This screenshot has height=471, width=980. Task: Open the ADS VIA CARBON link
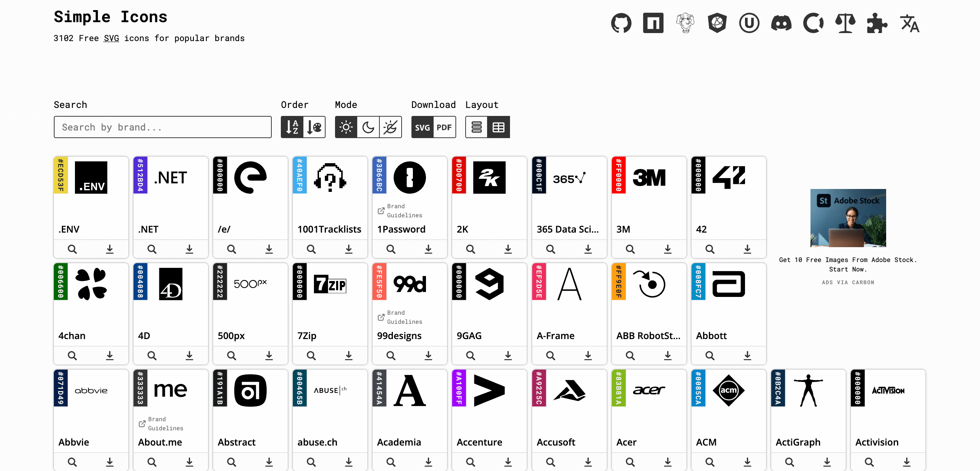[848, 282]
